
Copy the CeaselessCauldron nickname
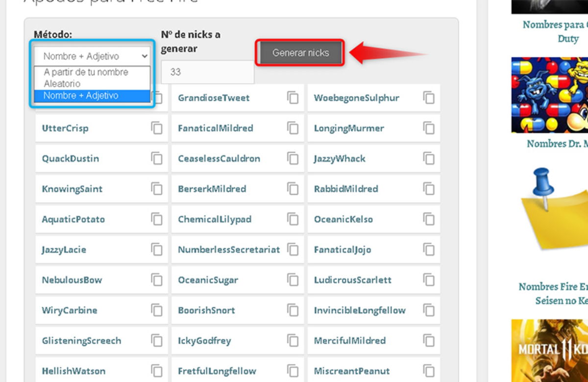293,159
